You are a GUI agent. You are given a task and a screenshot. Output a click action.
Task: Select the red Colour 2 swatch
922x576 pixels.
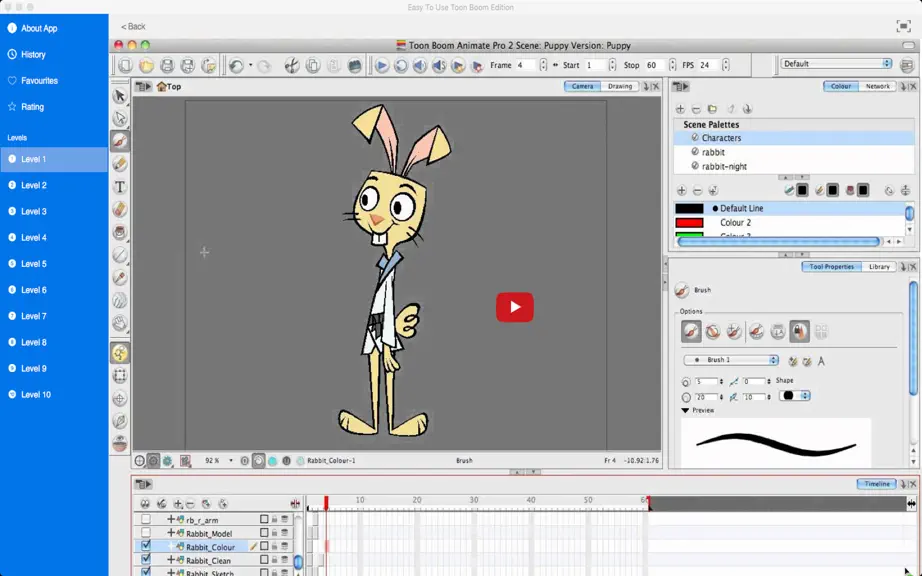point(689,223)
